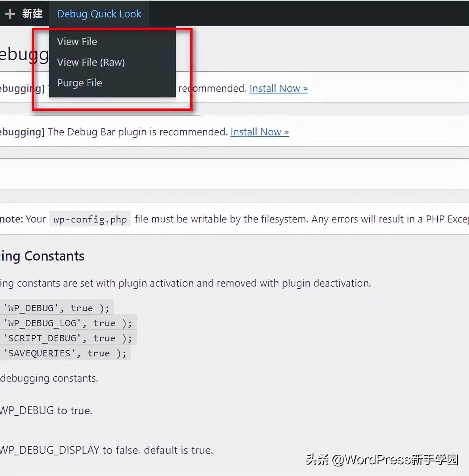Screen dimensions: 469x476
Task: Click the WP_DEBUG_DISPLAY to false text
Action: pyautogui.click(x=107, y=450)
